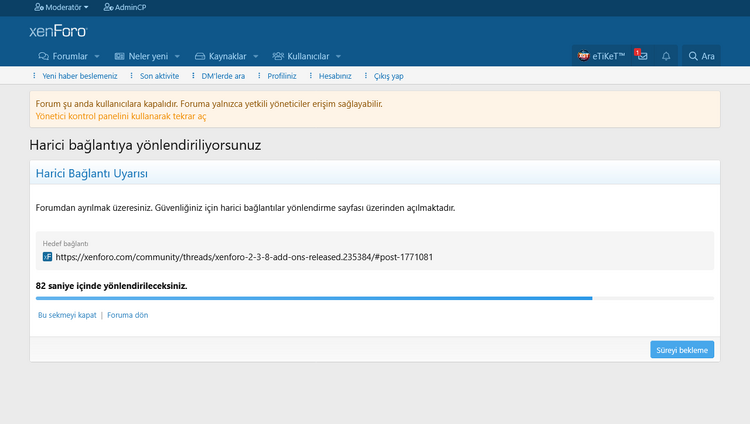Expand the Neler yeni dropdown arrow
The width and height of the screenshot is (750, 424).
coord(175,56)
